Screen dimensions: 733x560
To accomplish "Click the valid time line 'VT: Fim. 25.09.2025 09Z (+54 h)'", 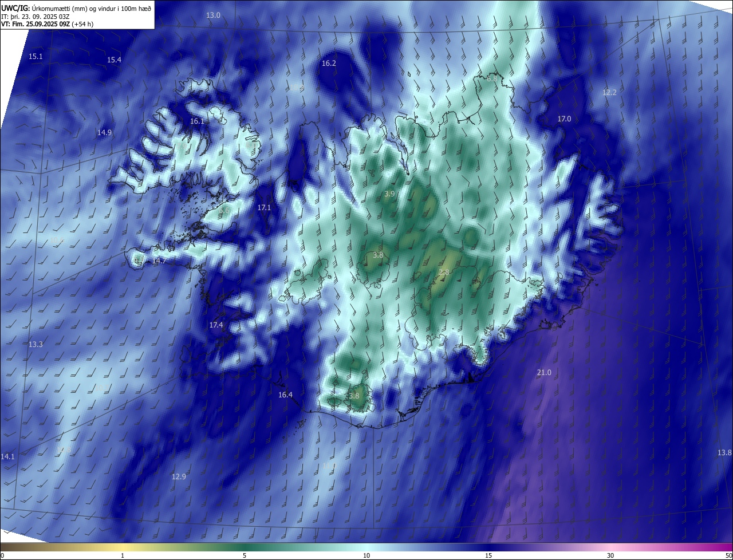I will click(47, 24).
